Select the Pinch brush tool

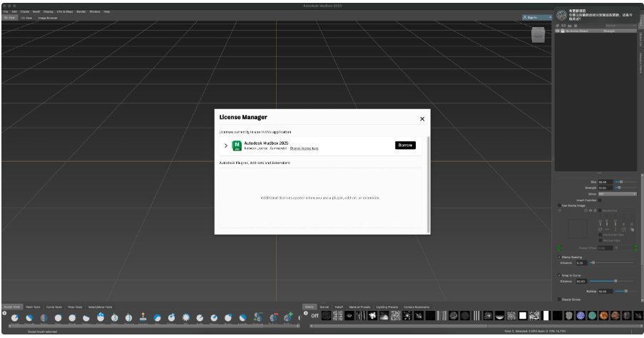click(72, 317)
